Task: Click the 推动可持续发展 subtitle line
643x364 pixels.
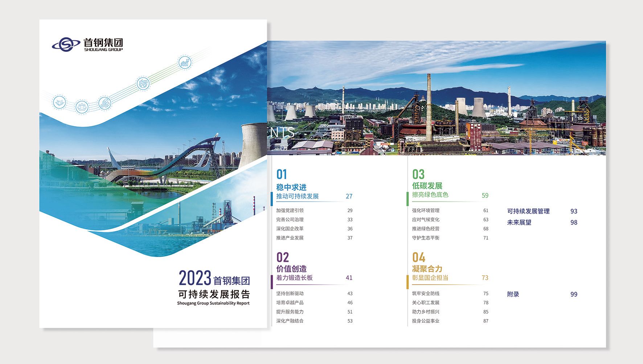Action: [x=298, y=196]
